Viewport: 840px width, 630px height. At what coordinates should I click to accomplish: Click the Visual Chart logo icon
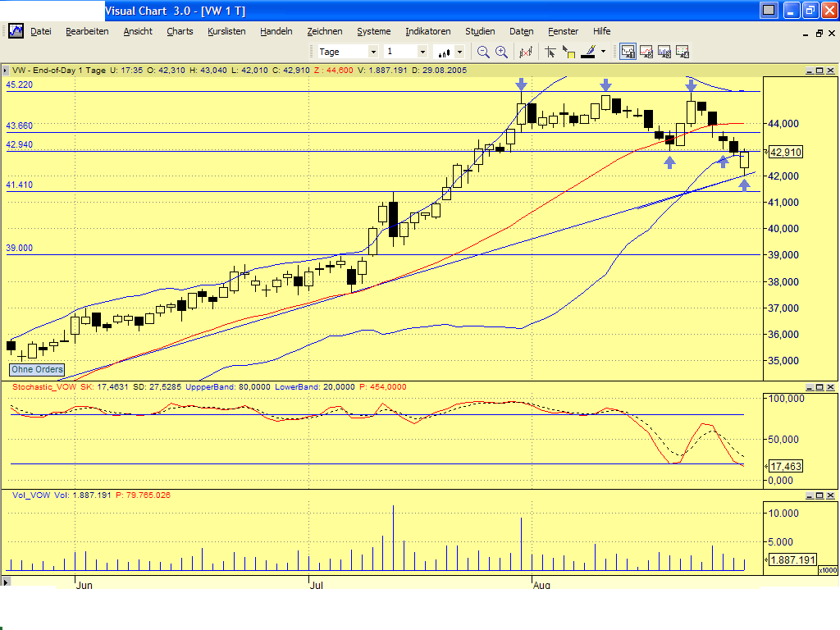[15, 31]
